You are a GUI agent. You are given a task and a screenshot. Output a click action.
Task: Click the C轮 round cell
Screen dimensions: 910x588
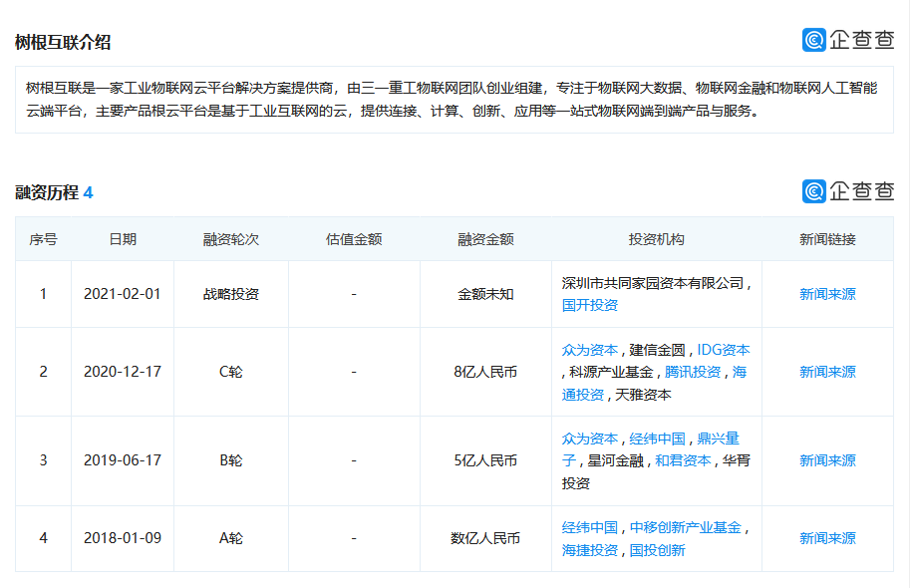pos(231,372)
